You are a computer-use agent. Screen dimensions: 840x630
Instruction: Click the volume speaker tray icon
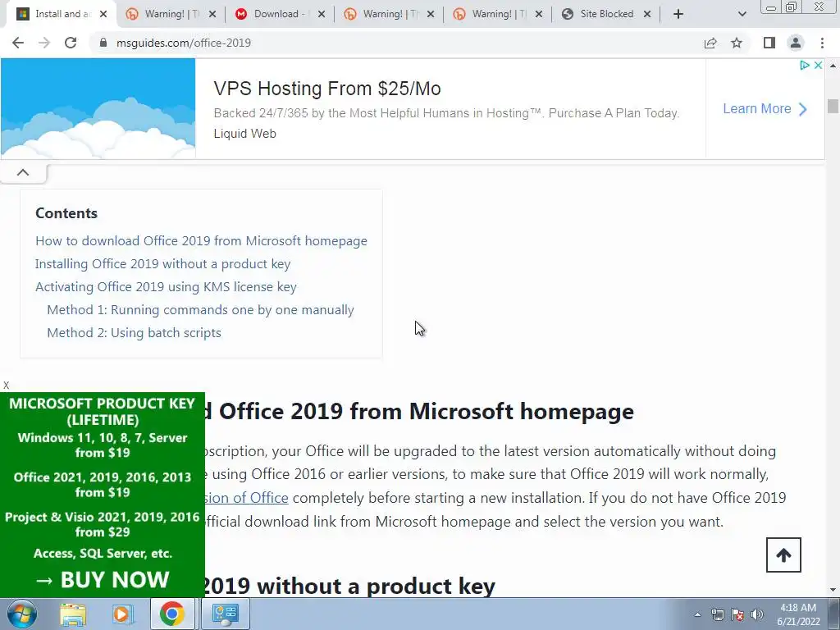pyautogui.click(x=756, y=615)
